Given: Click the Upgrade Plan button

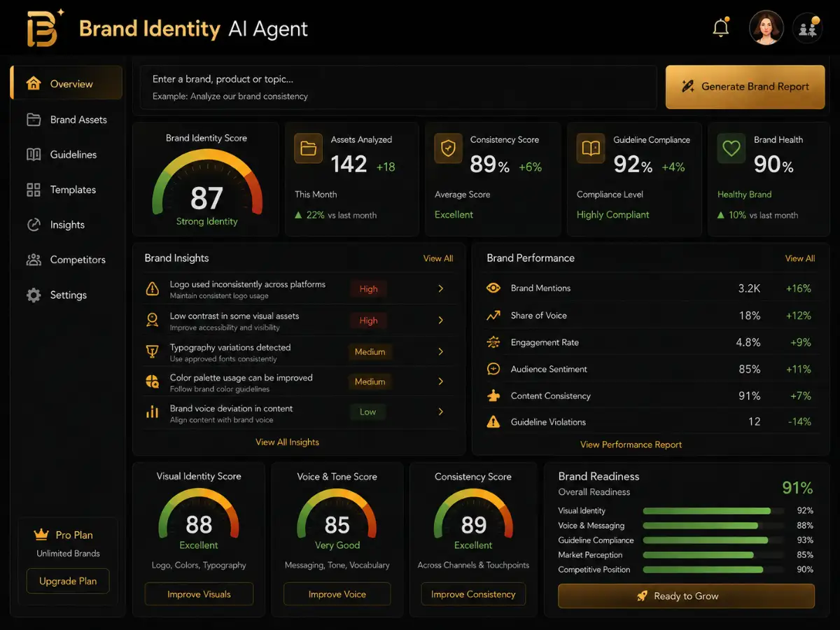Looking at the screenshot, I should 68,581.
